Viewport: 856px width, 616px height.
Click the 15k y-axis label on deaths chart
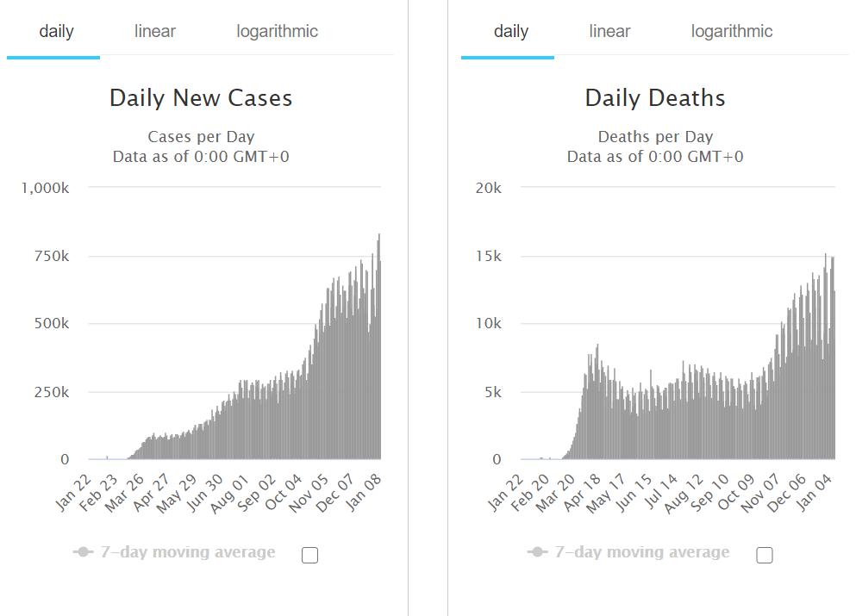[489, 256]
